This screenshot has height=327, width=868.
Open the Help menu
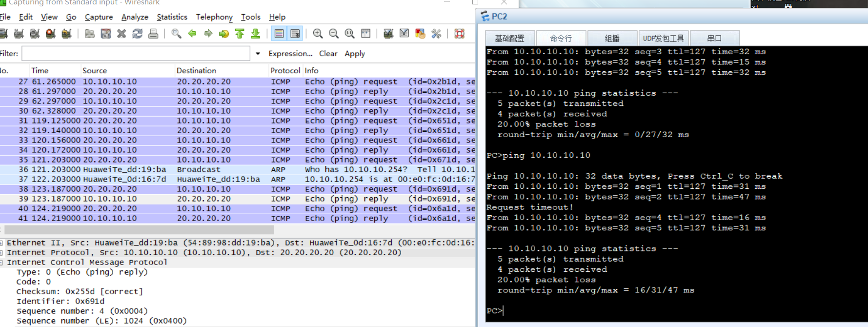(x=277, y=17)
